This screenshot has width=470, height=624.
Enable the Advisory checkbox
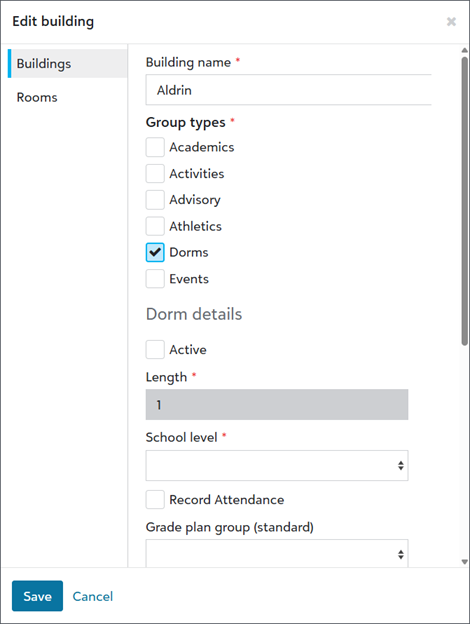(x=155, y=200)
